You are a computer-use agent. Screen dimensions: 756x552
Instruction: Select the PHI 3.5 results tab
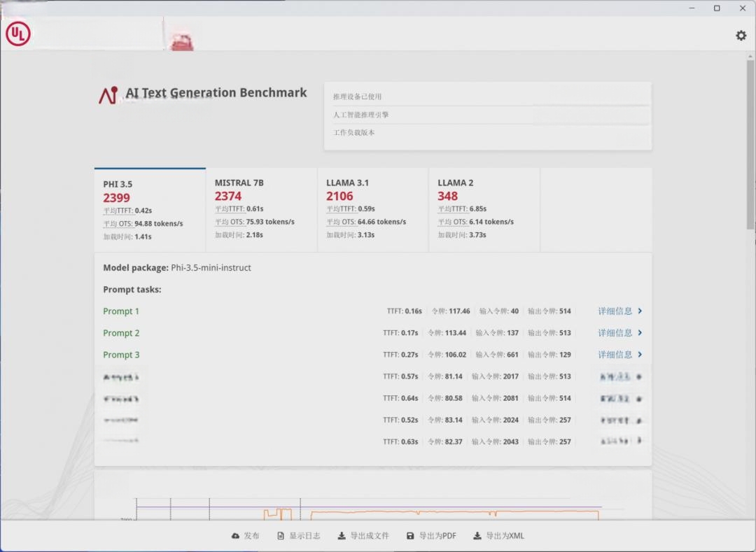[150, 209]
